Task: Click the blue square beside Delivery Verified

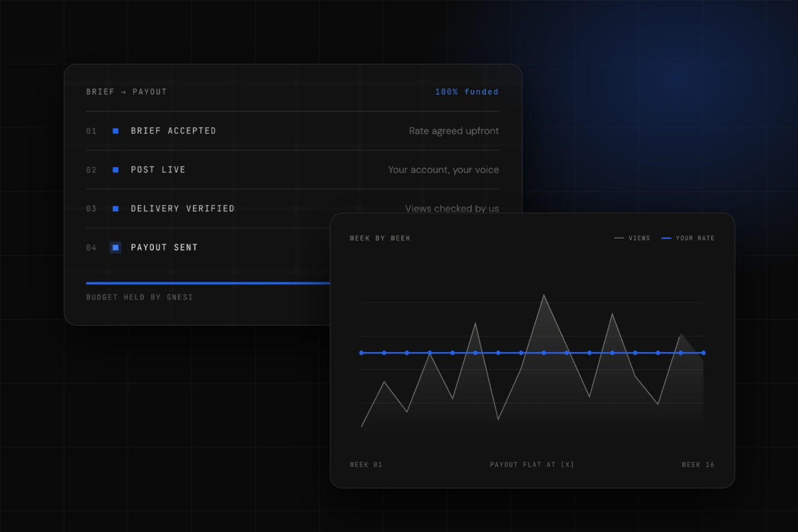Action: click(x=115, y=209)
